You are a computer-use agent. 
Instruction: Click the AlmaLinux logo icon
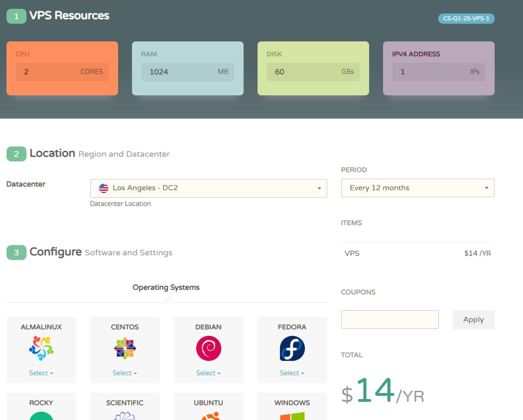click(41, 348)
